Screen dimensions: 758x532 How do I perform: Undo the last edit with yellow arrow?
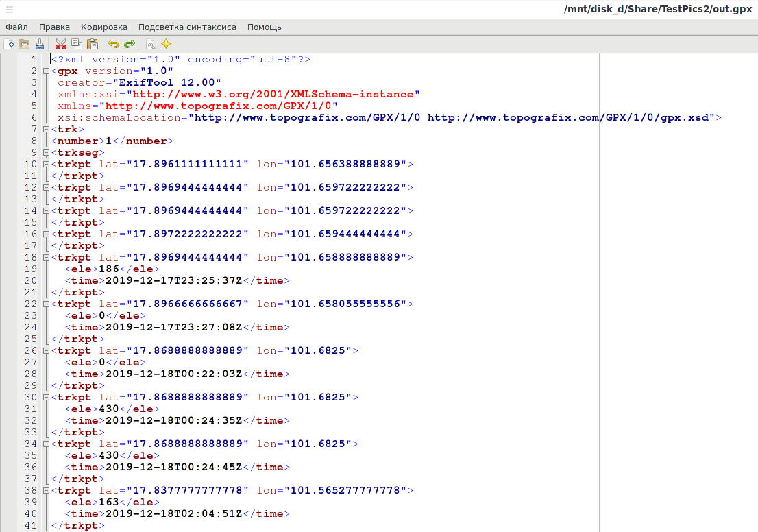click(x=114, y=45)
